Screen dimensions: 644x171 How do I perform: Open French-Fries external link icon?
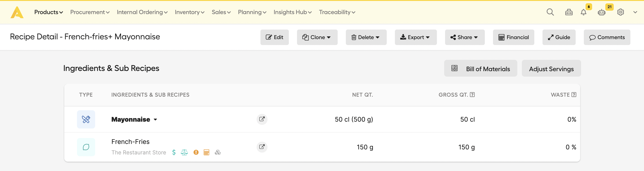262,147
